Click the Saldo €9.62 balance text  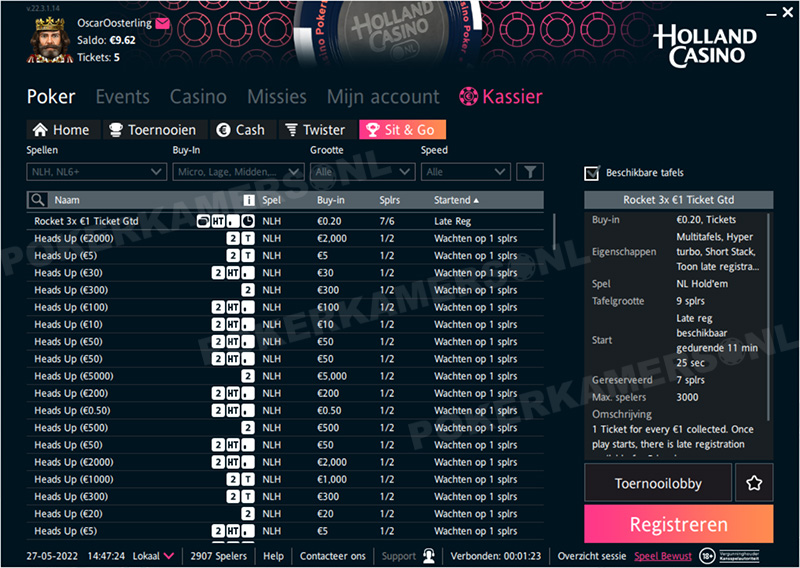(x=106, y=40)
